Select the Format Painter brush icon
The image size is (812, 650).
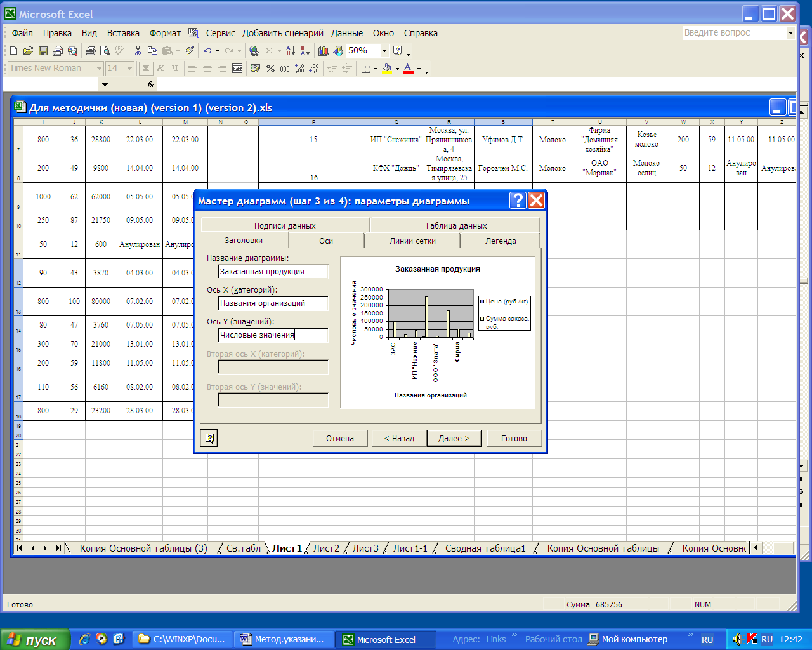(x=188, y=51)
